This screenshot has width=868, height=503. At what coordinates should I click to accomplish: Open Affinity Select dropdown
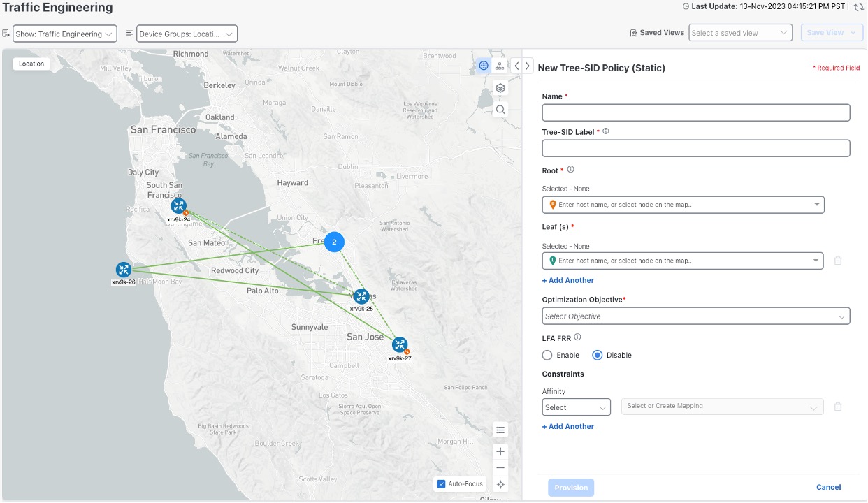pyautogui.click(x=577, y=407)
